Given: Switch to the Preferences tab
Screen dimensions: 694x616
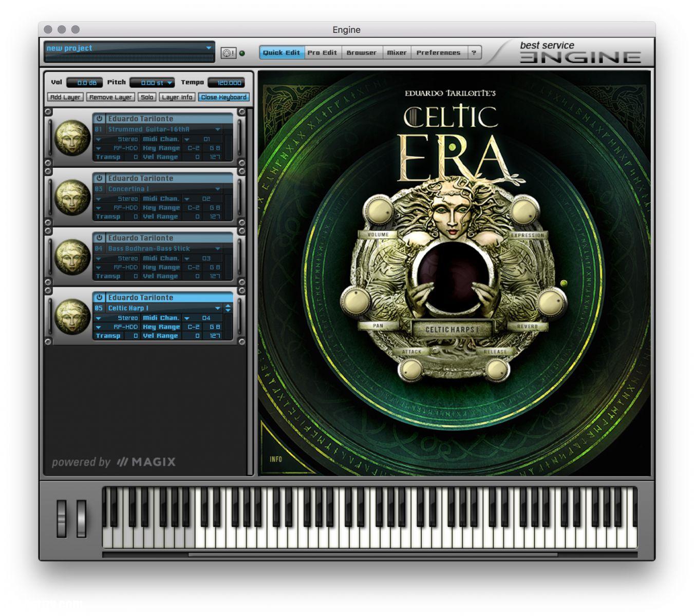Looking at the screenshot, I should coord(438,52).
